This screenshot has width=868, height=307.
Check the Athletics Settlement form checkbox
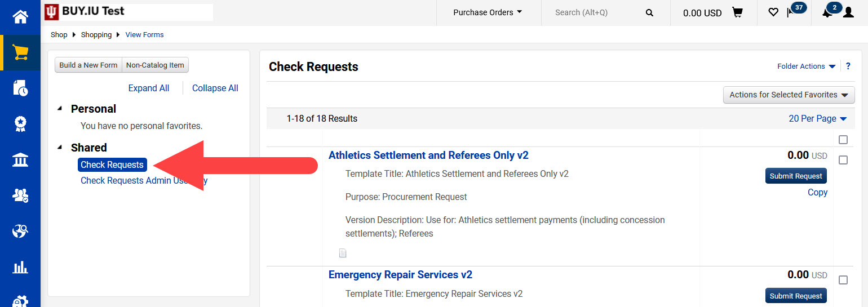point(843,160)
